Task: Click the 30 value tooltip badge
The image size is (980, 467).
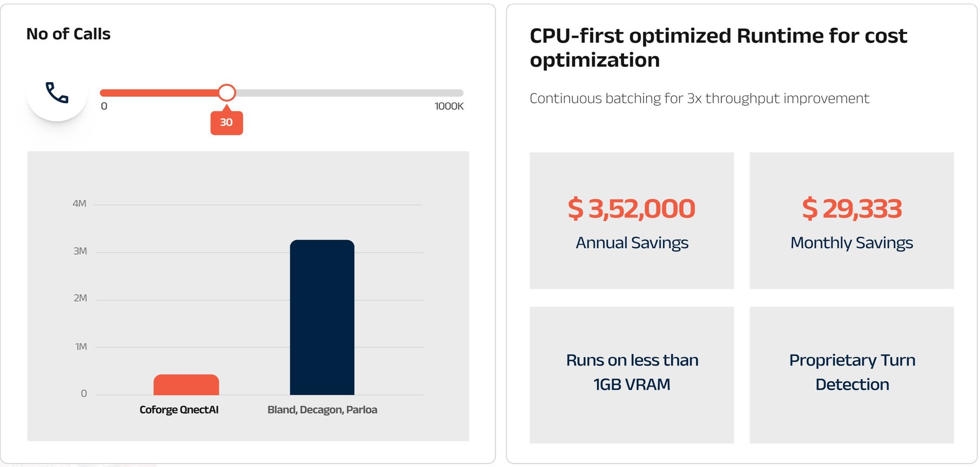Action: [227, 123]
